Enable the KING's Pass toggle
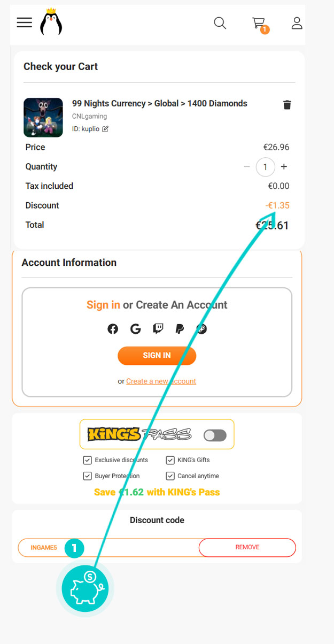Viewport: 334px width, 644px height. (x=215, y=435)
